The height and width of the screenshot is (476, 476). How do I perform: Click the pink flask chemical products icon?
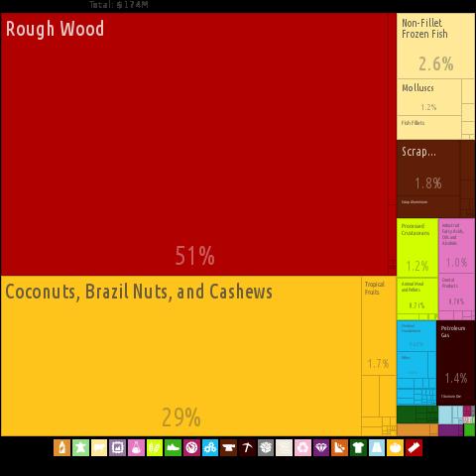tap(136, 448)
